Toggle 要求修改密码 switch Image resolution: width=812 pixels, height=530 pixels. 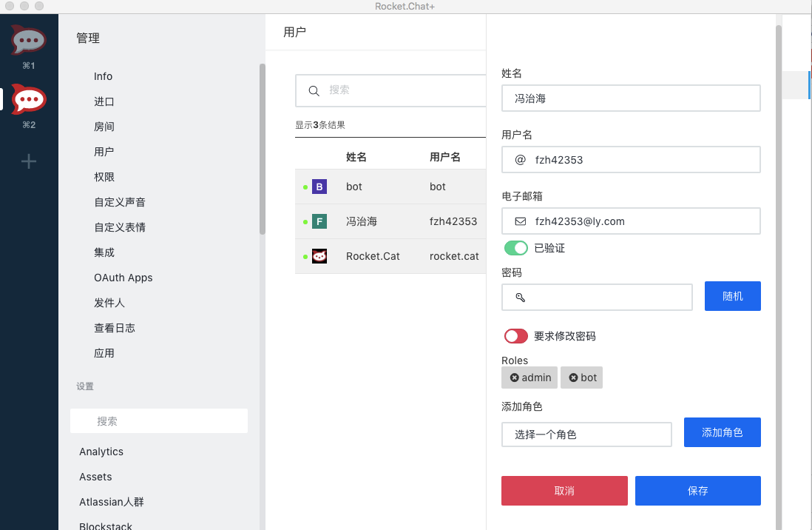pyautogui.click(x=515, y=336)
